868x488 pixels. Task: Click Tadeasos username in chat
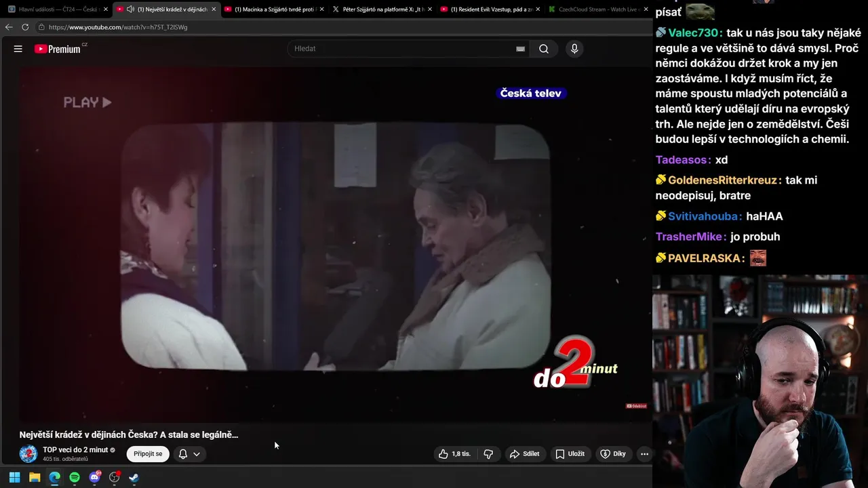click(682, 160)
